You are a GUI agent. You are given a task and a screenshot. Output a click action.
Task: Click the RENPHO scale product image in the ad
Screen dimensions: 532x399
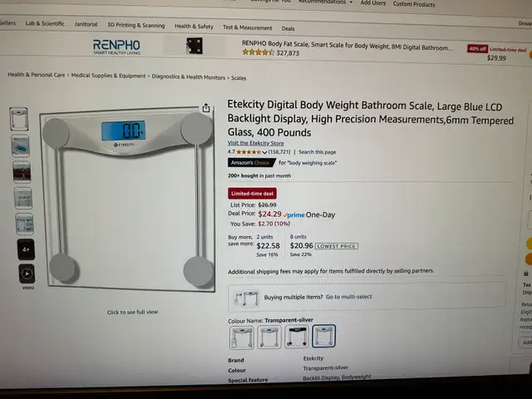pyautogui.click(x=195, y=46)
